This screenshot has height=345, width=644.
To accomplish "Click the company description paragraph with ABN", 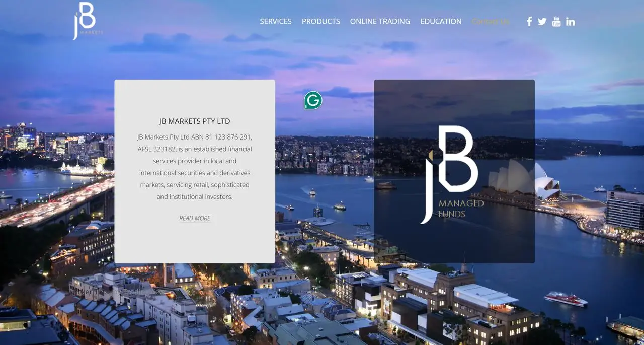I will (195, 167).
